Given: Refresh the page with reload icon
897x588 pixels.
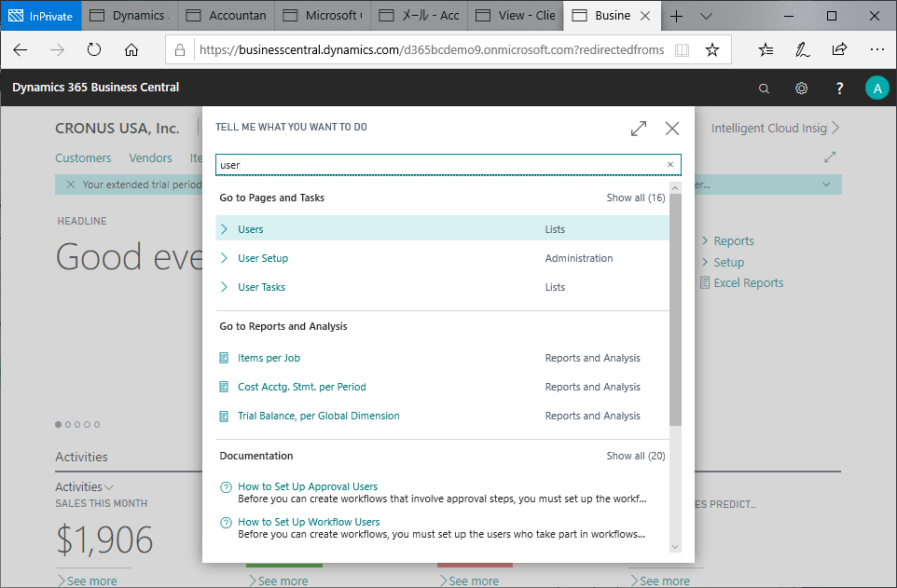Looking at the screenshot, I should coord(94,50).
